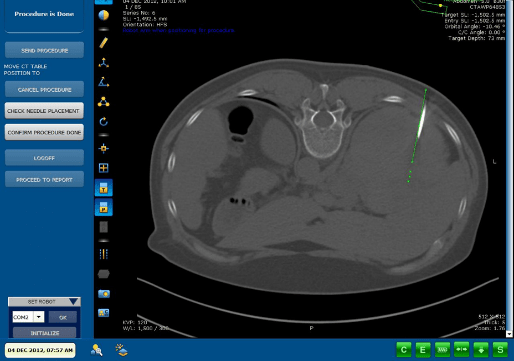Click the vertical dotted lines toolbar icon
The width and height of the screenshot is (514, 361).
(104, 254)
